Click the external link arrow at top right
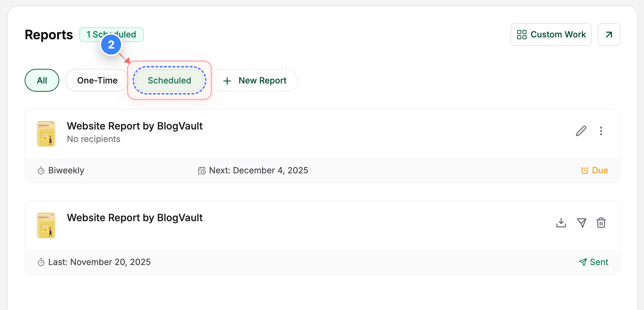 tap(609, 34)
